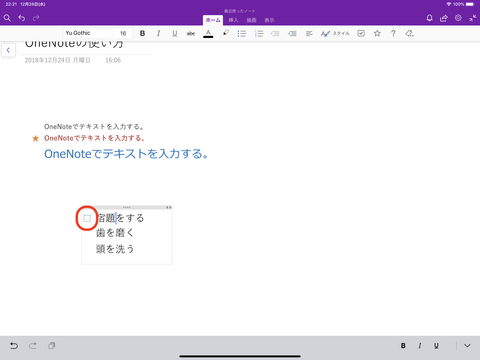Click red OneNote text line
Image resolution: width=480 pixels, height=360 pixels.
tap(95, 138)
